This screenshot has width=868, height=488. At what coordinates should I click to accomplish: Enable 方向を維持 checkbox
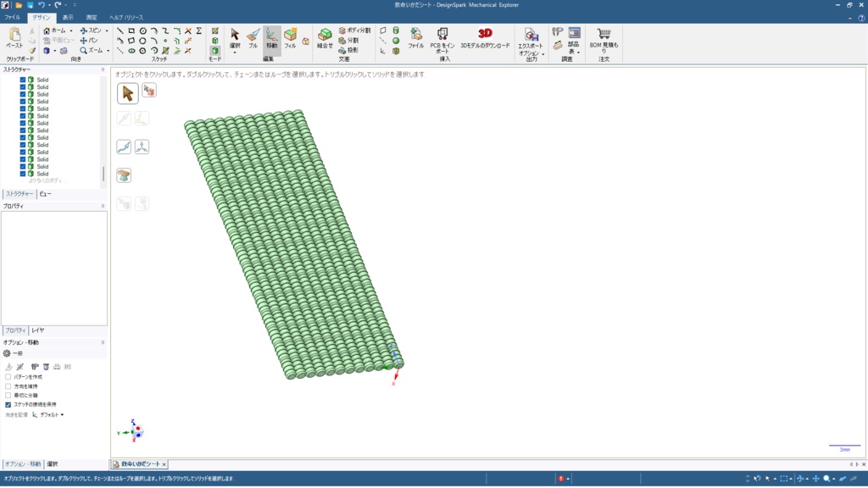[8, 386]
